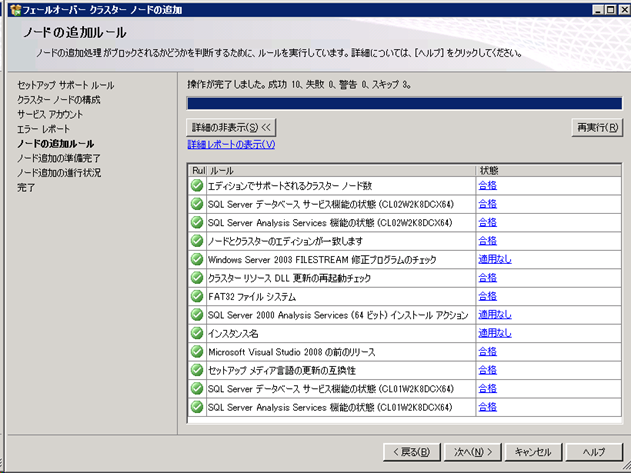Click 適用なし link for インスタンス名
The width and height of the screenshot is (631, 473).
[495, 333]
